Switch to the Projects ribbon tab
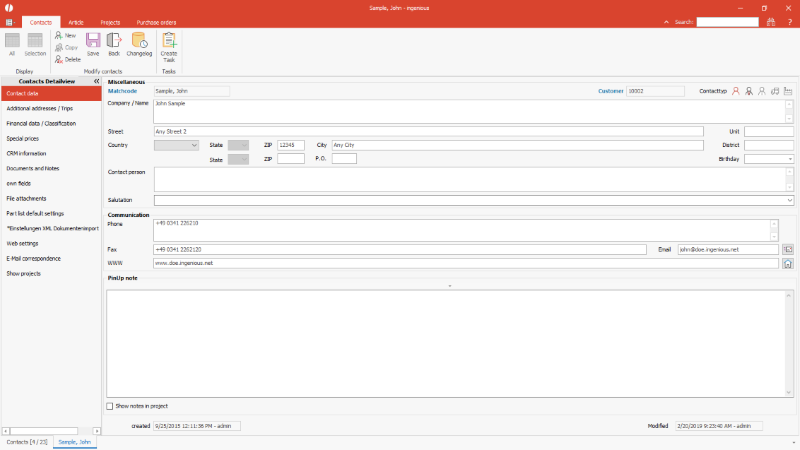 coord(110,21)
